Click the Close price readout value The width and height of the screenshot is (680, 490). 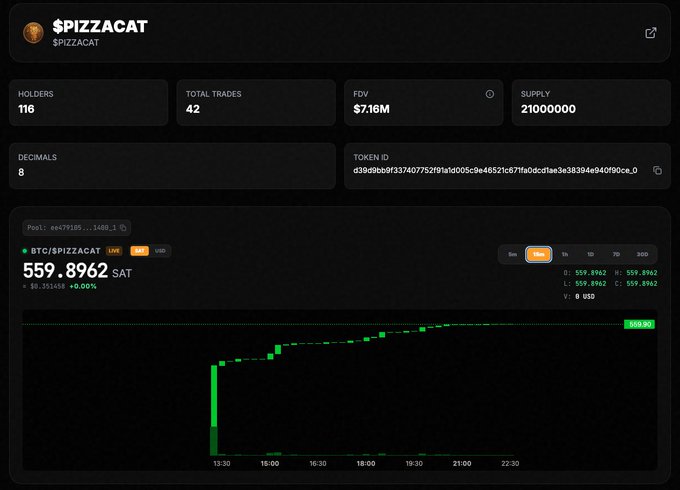642,284
